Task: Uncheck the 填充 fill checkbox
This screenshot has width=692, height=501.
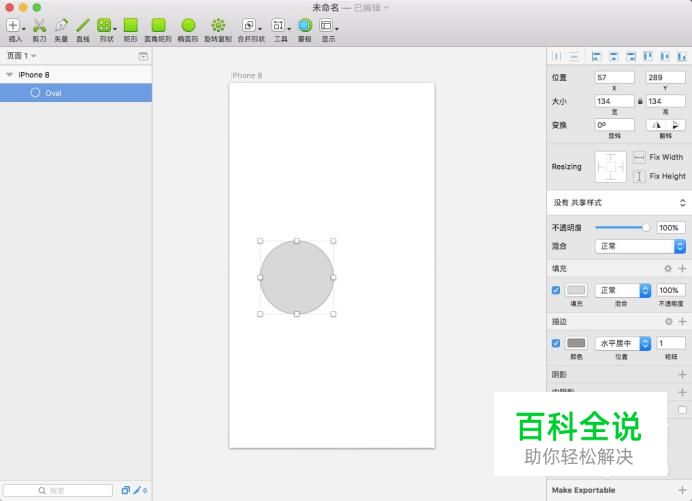Action: [x=556, y=290]
